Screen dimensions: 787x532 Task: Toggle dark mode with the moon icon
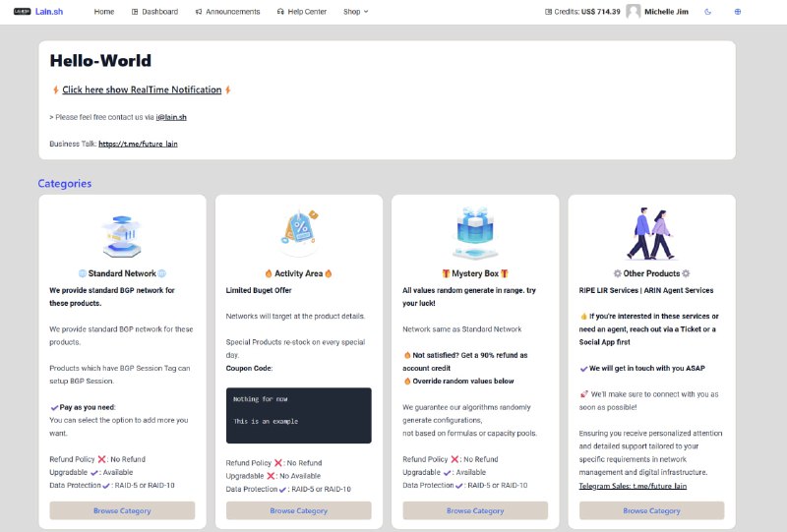708,12
